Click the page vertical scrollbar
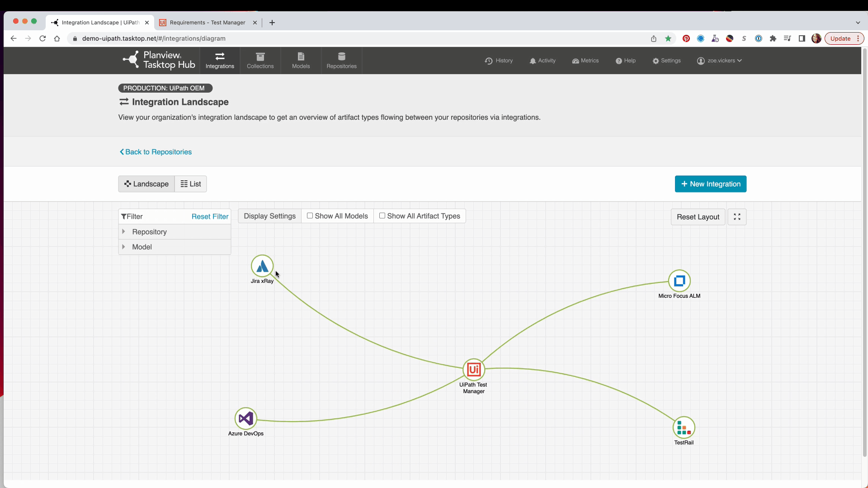868x488 pixels. click(864, 253)
